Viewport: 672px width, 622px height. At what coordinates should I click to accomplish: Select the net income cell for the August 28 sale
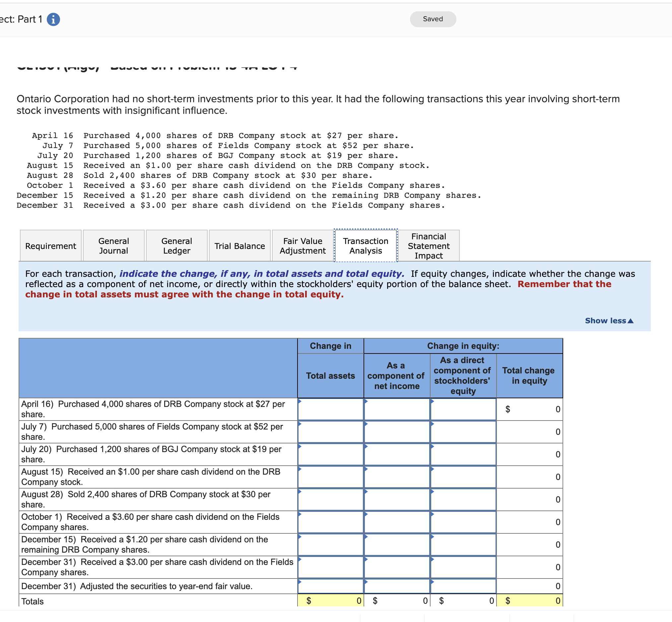tap(397, 500)
